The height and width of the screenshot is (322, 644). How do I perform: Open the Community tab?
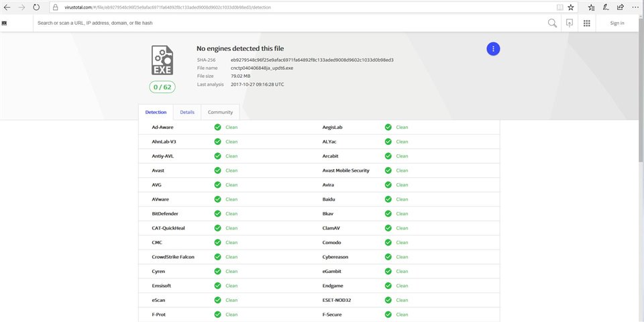220,112
